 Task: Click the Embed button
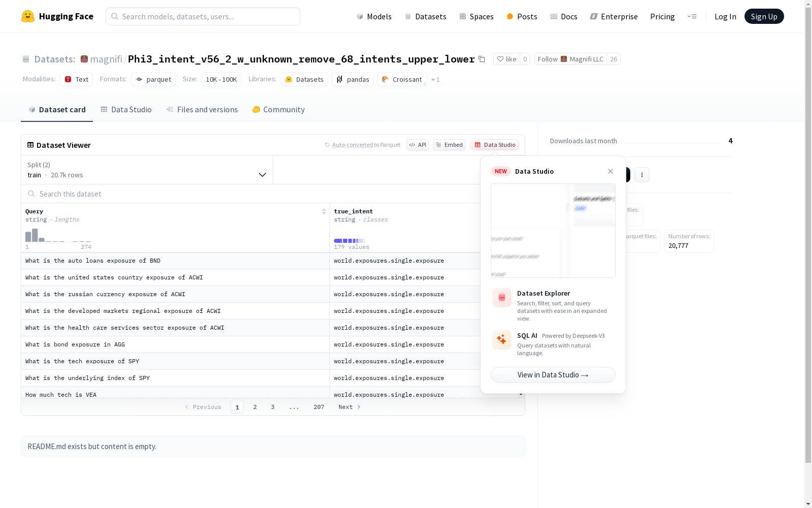tap(449, 145)
